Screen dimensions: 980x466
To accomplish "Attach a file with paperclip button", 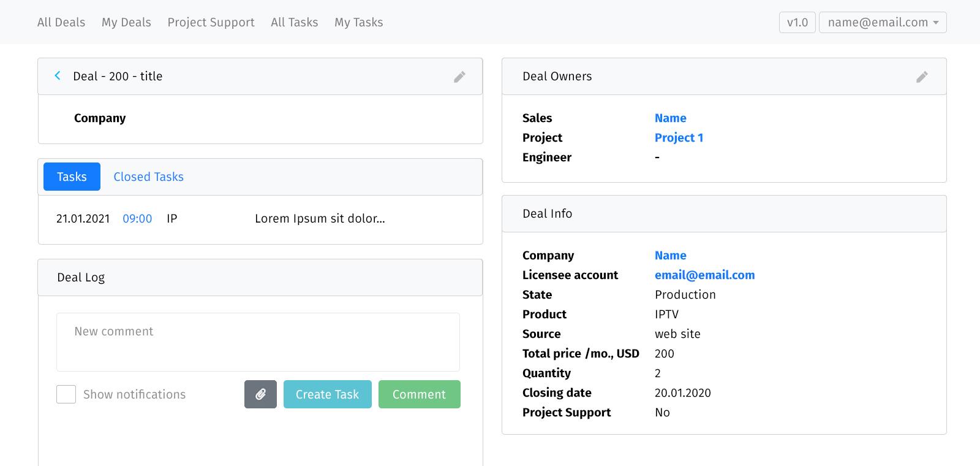I will coord(260,394).
